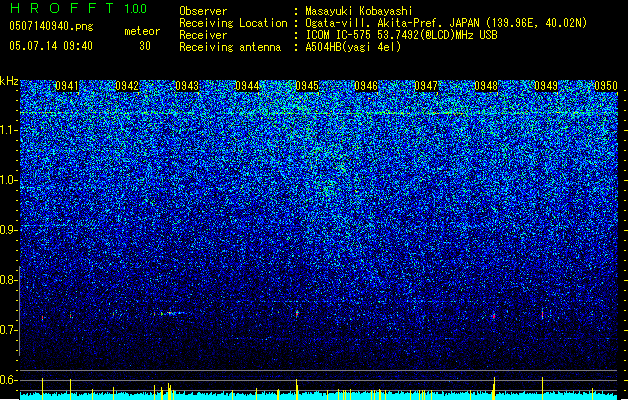Click the 'Receiving antenna' field label

tap(230, 47)
